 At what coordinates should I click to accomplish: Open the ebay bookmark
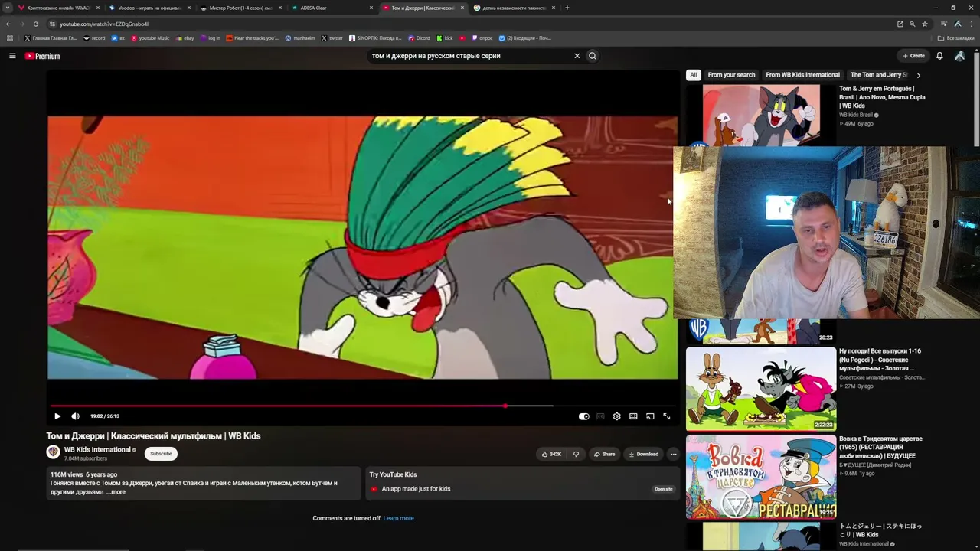tap(185, 38)
